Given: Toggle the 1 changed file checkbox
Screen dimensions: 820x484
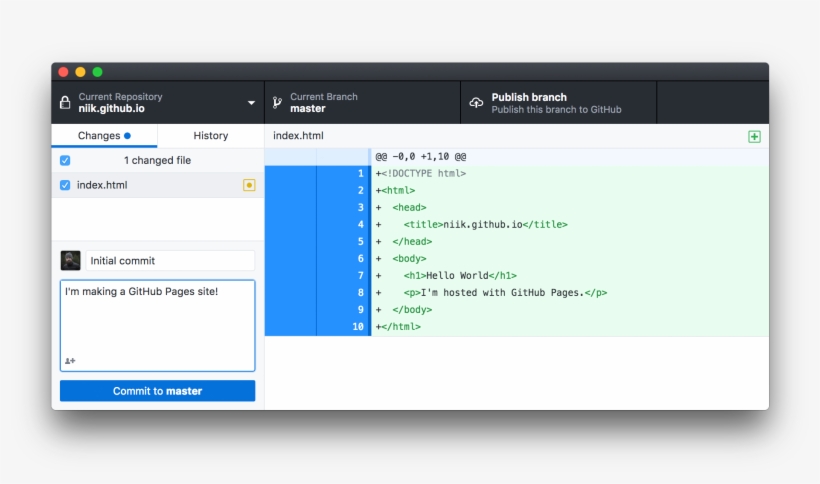Looking at the screenshot, I should tap(65, 160).
